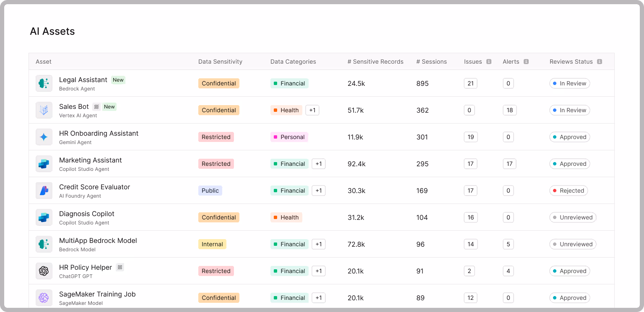Expand +1 categories for HR Policy Helper
Screen dimensions: 644x312
coord(319,271)
